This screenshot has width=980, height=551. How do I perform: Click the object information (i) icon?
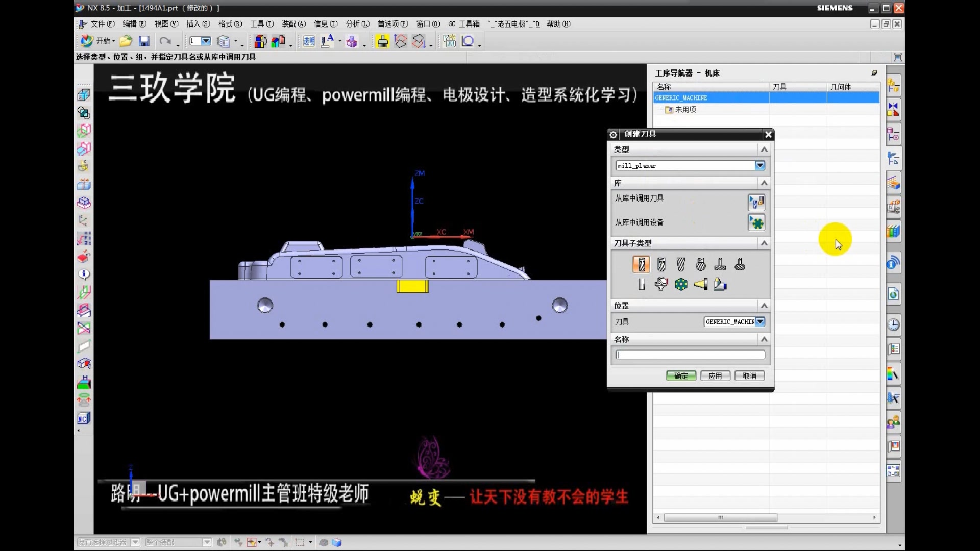(x=84, y=274)
